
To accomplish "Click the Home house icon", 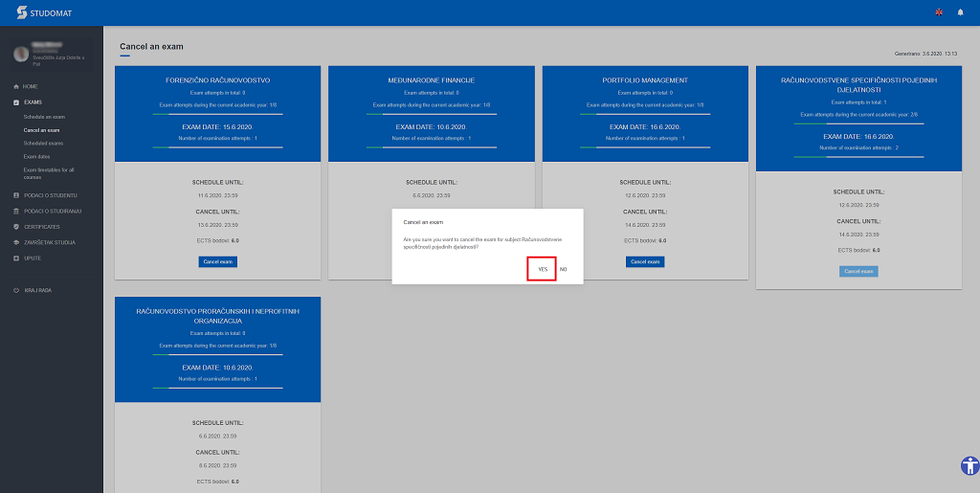I will (15, 86).
